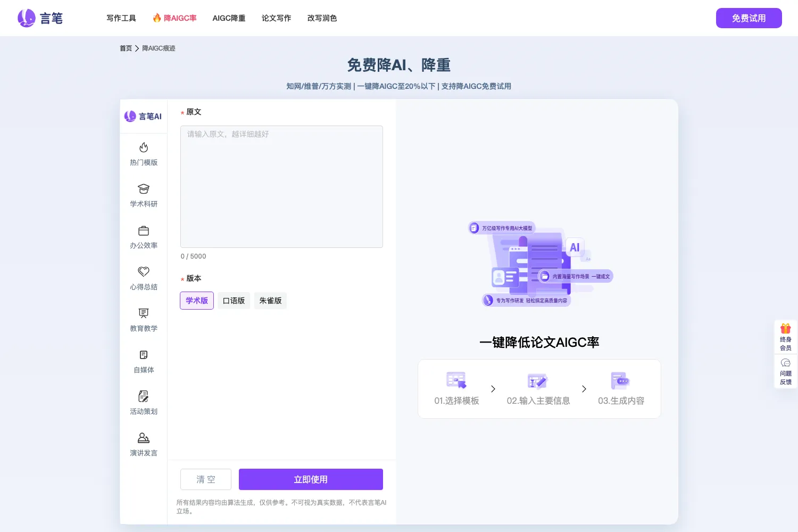Image resolution: width=798 pixels, height=532 pixels.
Task: Click the 内置海量写作场景 badge
Action: tap(576, 276)
